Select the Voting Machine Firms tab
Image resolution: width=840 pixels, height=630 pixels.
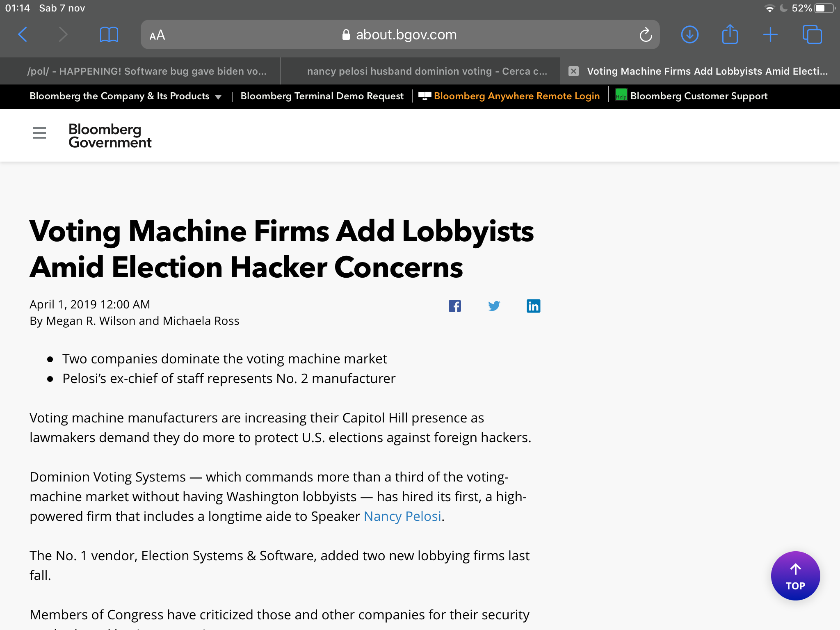[700, 71]
